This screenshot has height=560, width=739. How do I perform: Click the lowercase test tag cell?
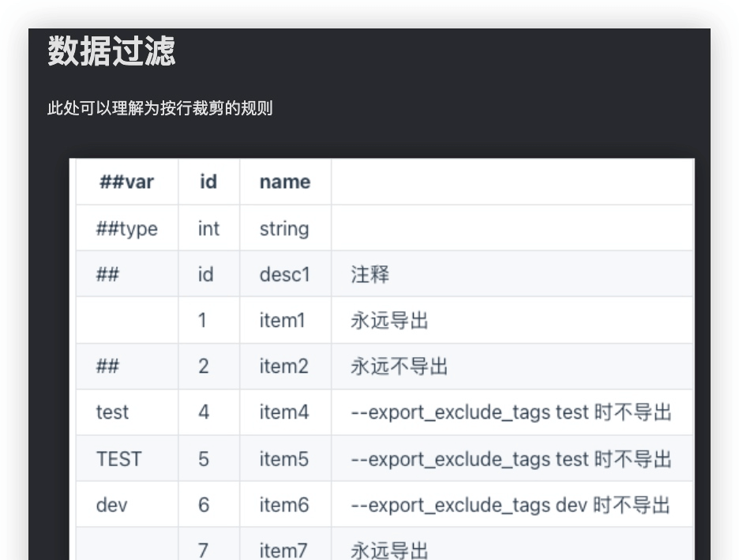point(127,412)
